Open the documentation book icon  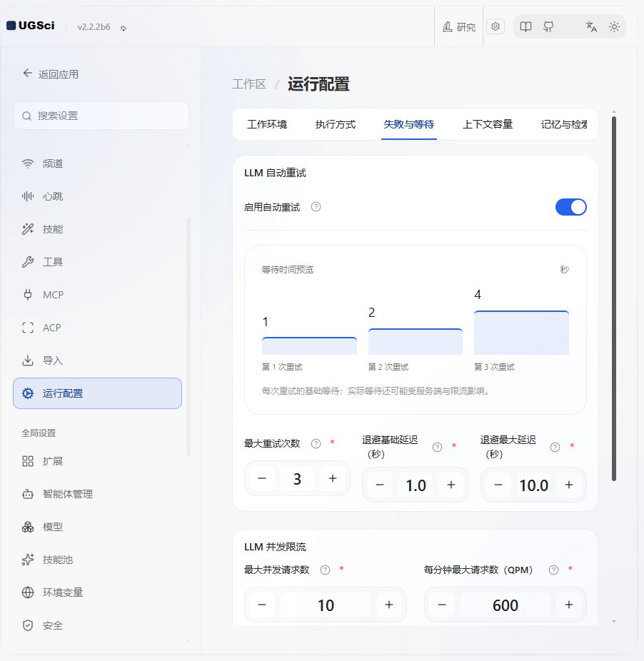point(525,27)
